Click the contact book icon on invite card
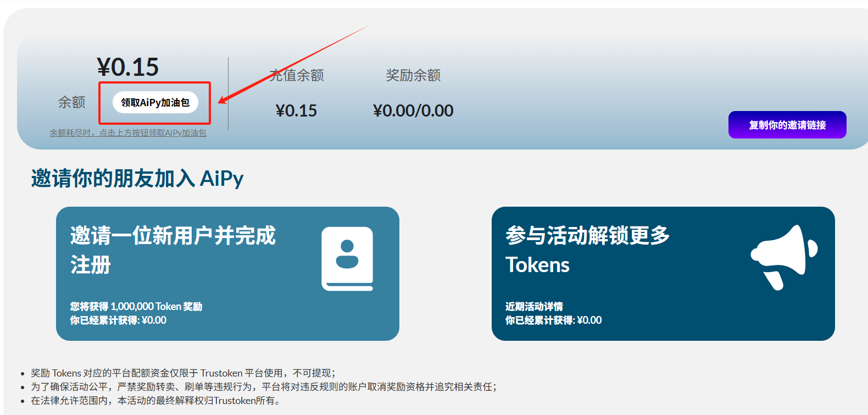Screen dimensions: 868x415 tap(347, 258)
